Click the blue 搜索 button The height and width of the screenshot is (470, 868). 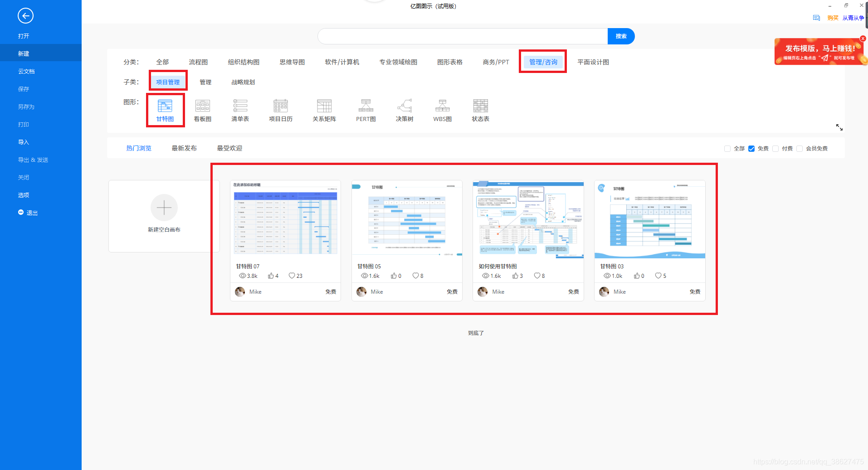tap(621, 36)
